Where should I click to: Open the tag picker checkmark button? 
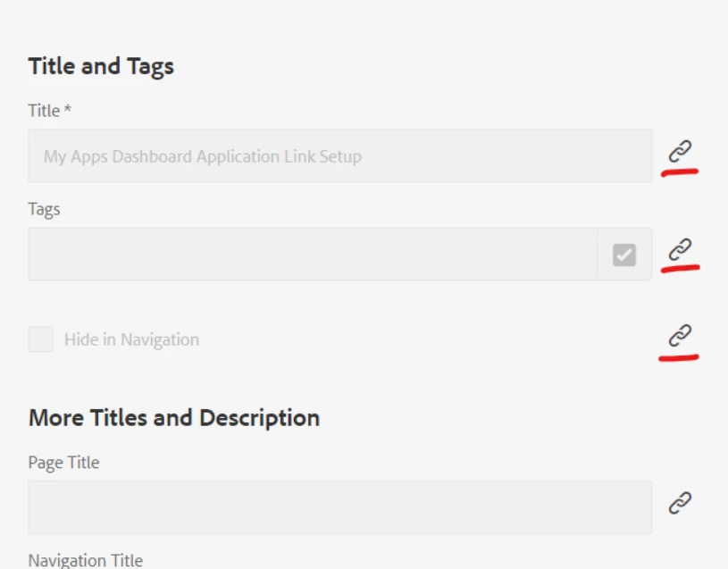pos(624,255)
